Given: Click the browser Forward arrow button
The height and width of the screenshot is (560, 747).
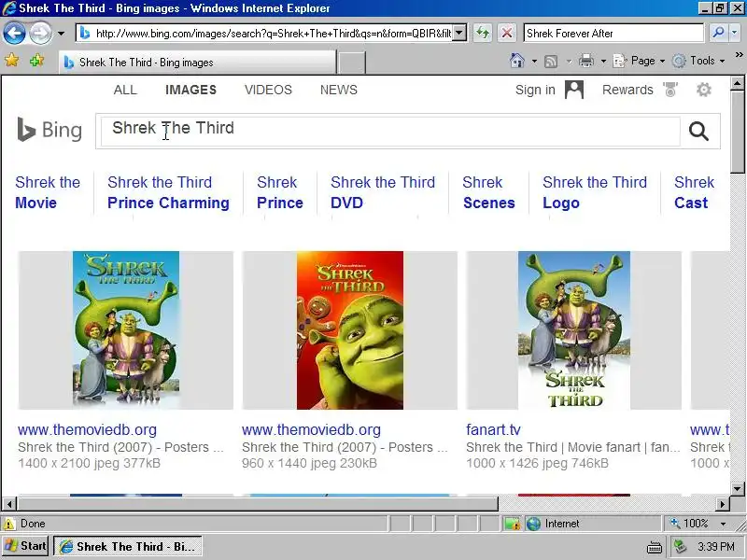Looking at the screenshot, I should coord(41,34).
